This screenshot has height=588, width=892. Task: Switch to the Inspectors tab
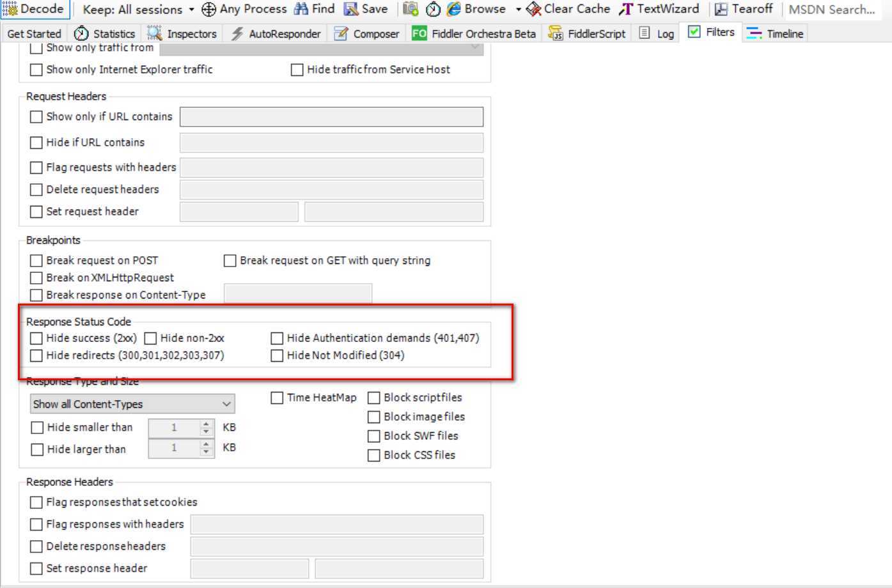182,33
